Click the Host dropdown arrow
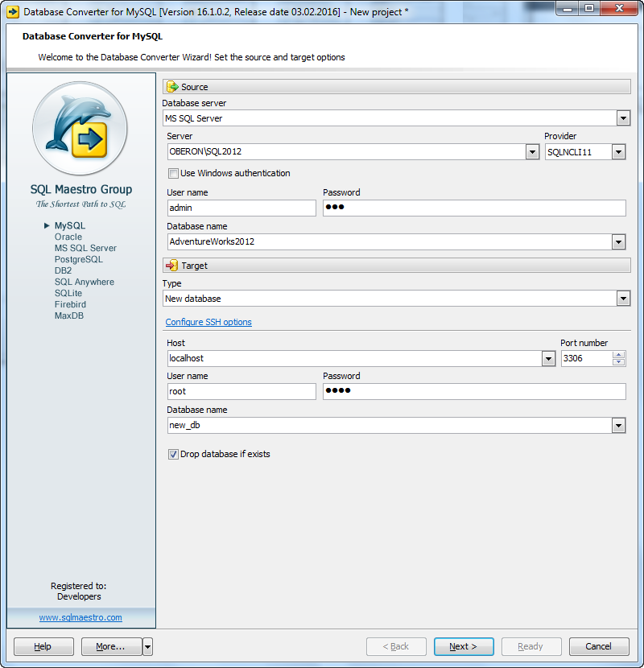Viewport: 644px width, 668px height. pyautogui.click(x=548, y=358)
